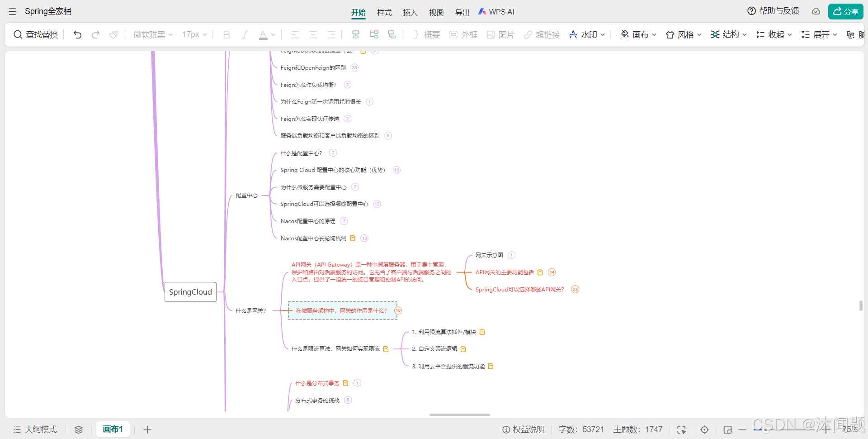Open note icon on Nacos配置中心长轮询机制

pyautogui.click(x=353, y=238)
